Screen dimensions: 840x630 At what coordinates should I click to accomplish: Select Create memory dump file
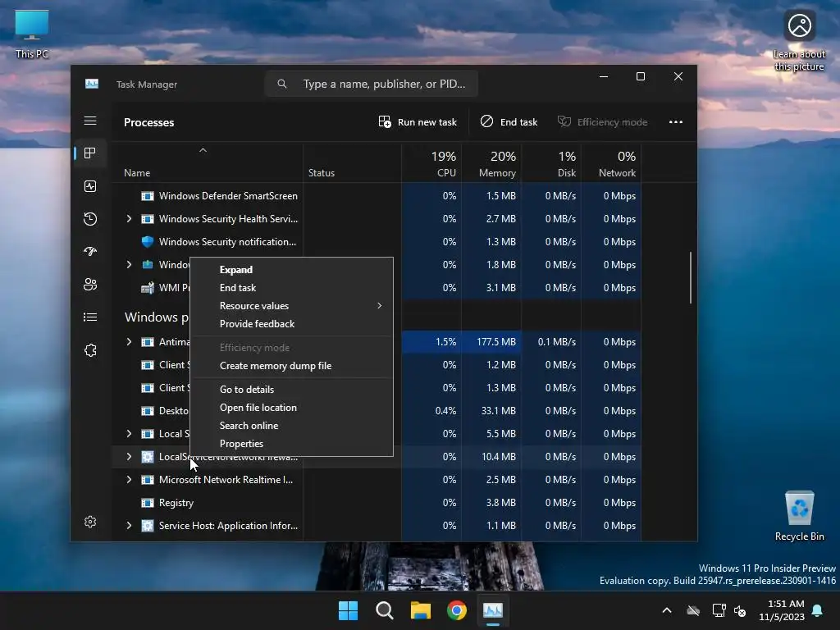[291, 366]
